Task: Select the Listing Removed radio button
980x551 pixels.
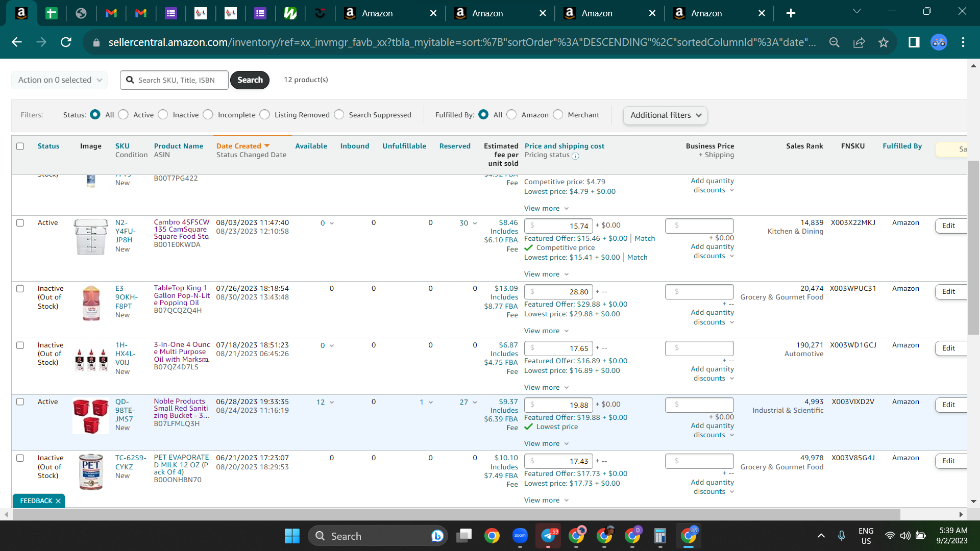Action: click(x=264, y=115)
